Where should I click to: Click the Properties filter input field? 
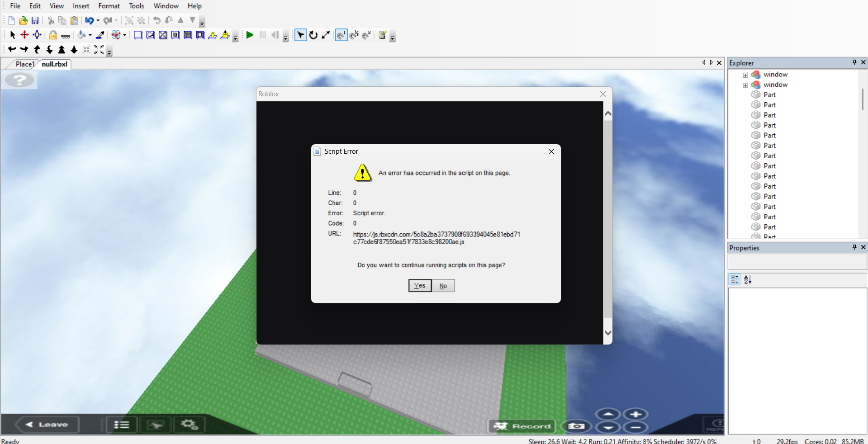pos(797,262)
